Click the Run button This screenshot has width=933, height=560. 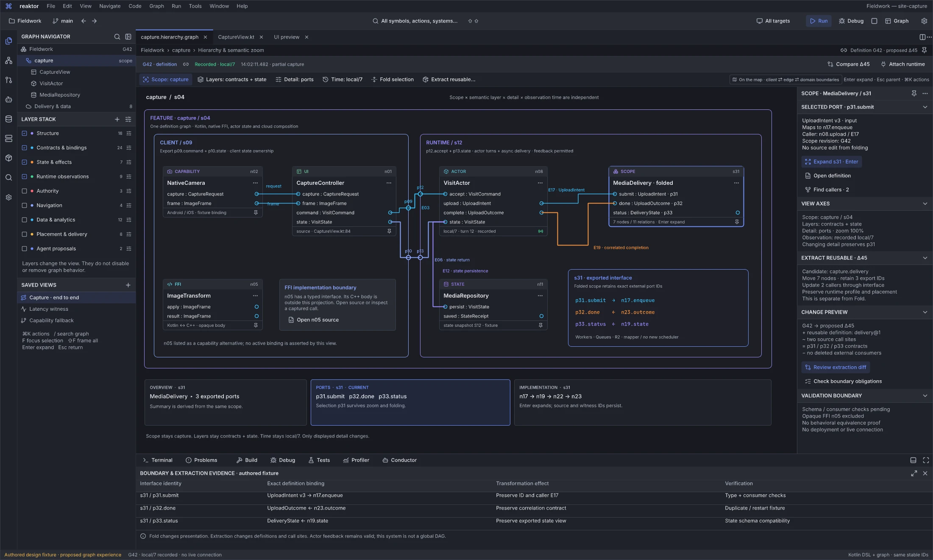(819, 21)
